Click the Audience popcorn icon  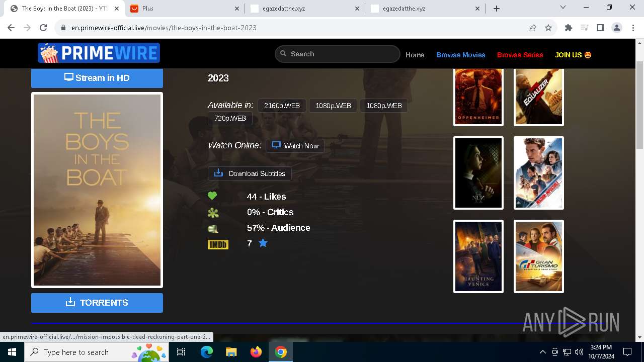point(213,228)
